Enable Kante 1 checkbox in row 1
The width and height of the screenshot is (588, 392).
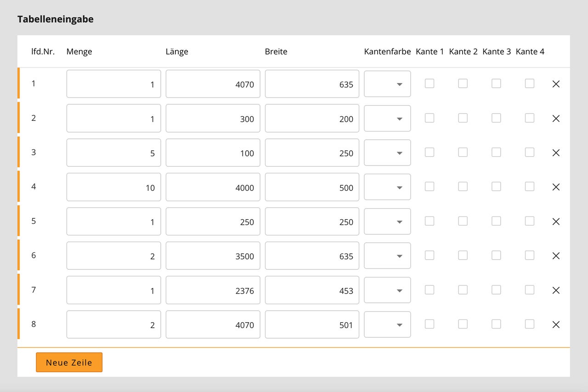click(430, 84)
